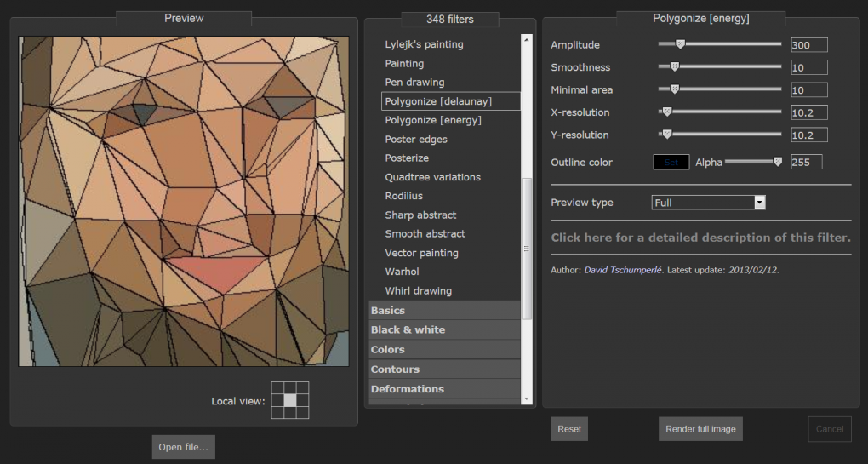Viewport: 868px width, 464px height.
Task: Select the Painting filter
Action: click(404, 64)
